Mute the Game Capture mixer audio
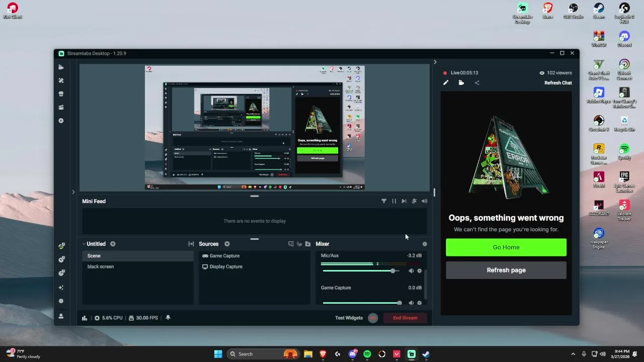Viewport: 644px width, 362px height. (x=411, y=303)
